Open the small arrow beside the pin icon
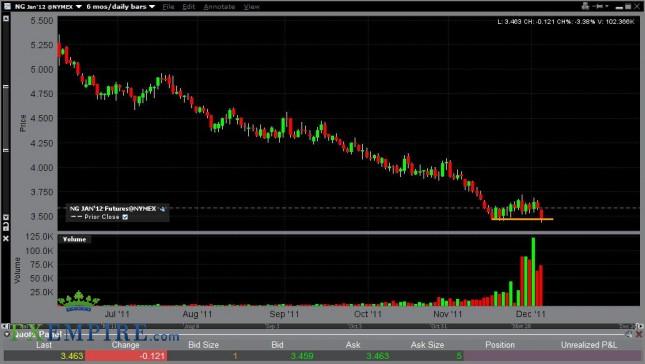 tap(607, 6)
